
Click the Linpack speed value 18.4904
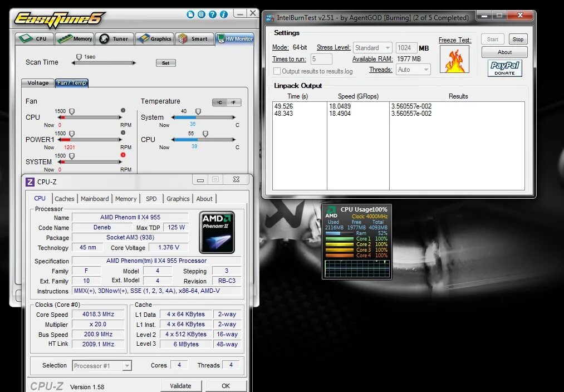pyautogui.click(x=340, y=113)
